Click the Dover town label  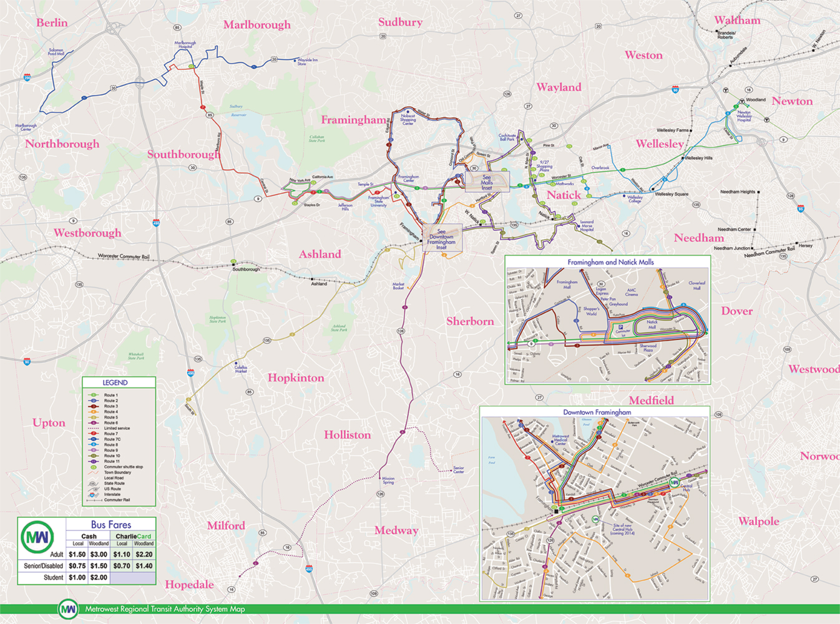click(x=737, y=311)
